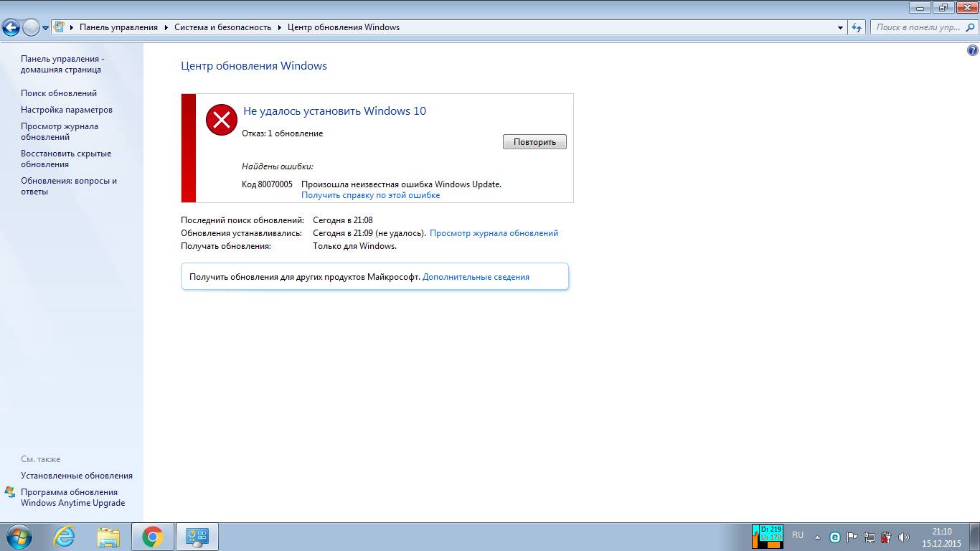Open "Просмотр журнала обновлений" sidebar link
Image resolution: width=980 pixels, height=551 pixels.
click(60, 131)
